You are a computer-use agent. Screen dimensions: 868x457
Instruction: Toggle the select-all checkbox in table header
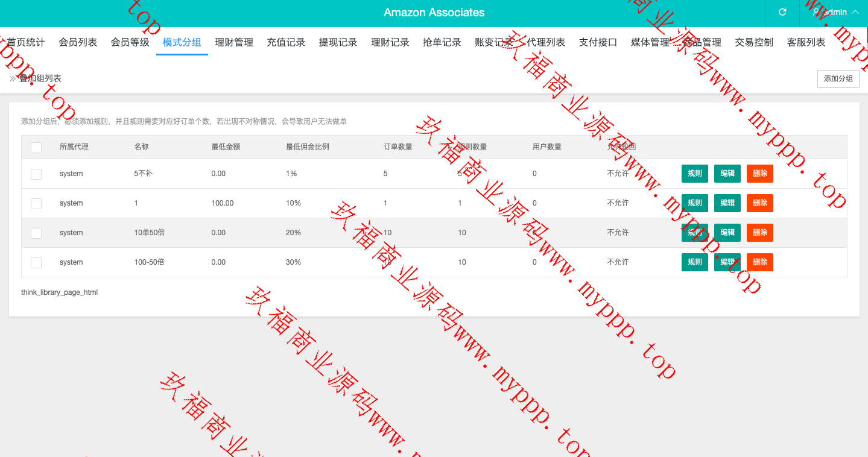36,147
